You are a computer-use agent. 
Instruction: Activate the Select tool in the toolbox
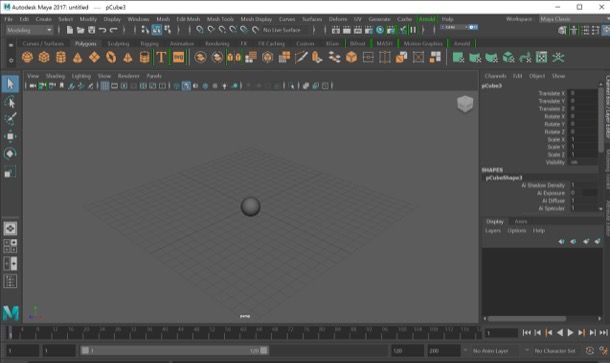tap(10, 84)
